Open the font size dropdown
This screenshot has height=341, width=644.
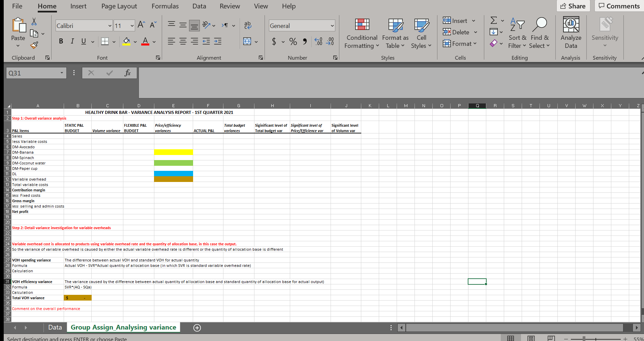pos(132,26)
